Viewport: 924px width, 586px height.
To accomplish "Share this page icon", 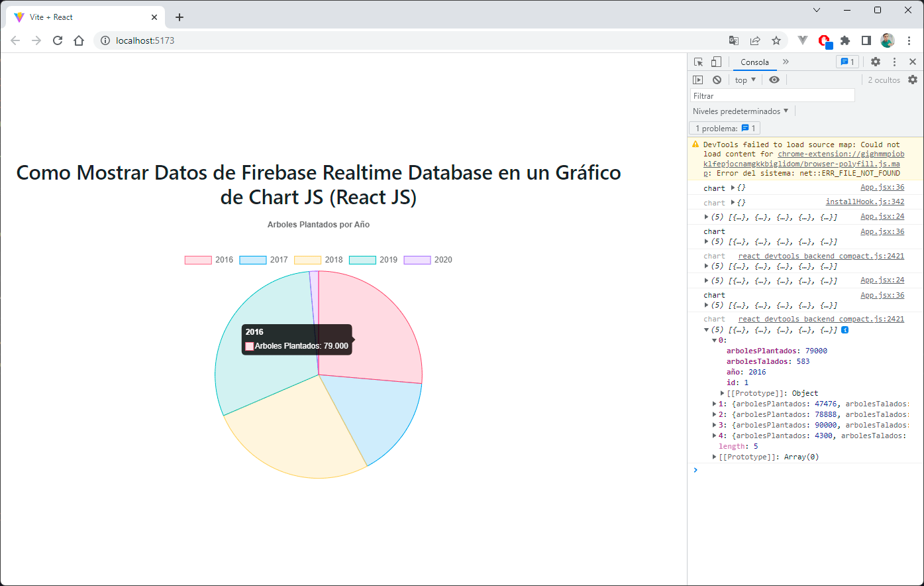I will point(755,40).
